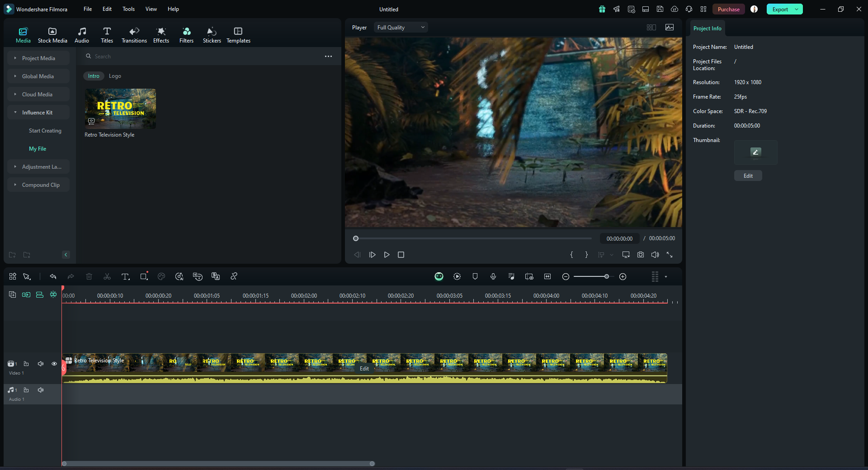868x470 pixels.
Task: Select the crop tool in timeline toolbar
Action: click(144, 276)
